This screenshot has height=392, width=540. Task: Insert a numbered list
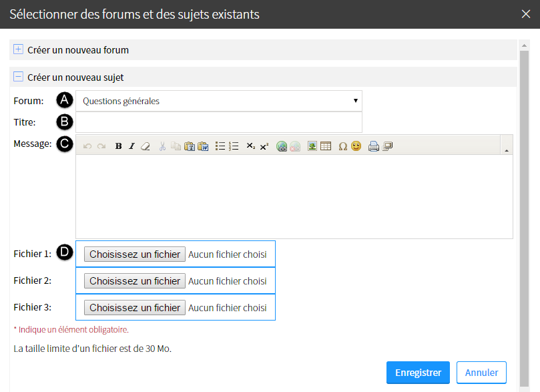point(234,146)
